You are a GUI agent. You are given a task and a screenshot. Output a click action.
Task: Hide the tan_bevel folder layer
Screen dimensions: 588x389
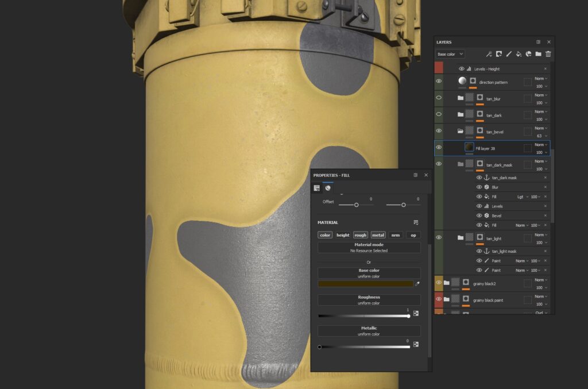pyautogui.click(x=439, y=131)
